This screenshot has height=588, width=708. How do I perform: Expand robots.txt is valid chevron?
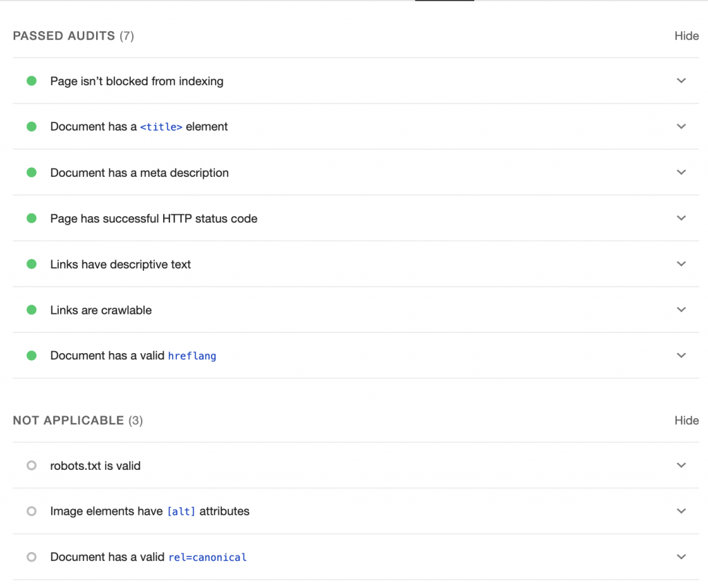681,466
